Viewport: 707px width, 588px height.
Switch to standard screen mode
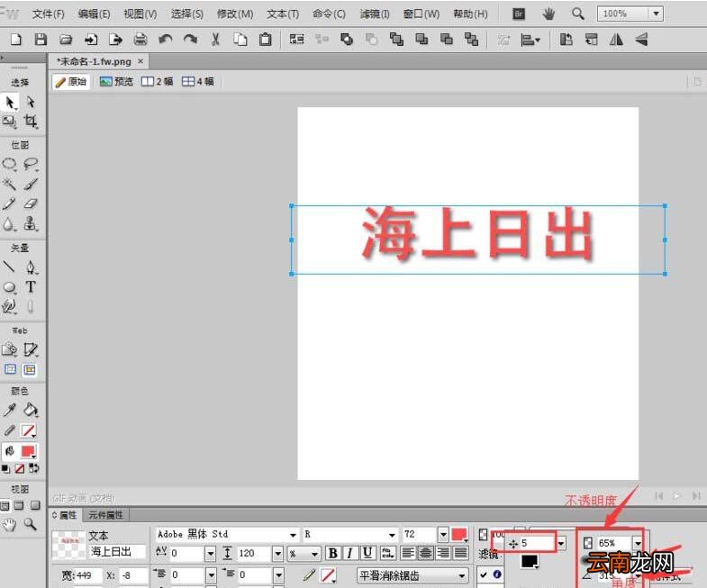(5, 505)
